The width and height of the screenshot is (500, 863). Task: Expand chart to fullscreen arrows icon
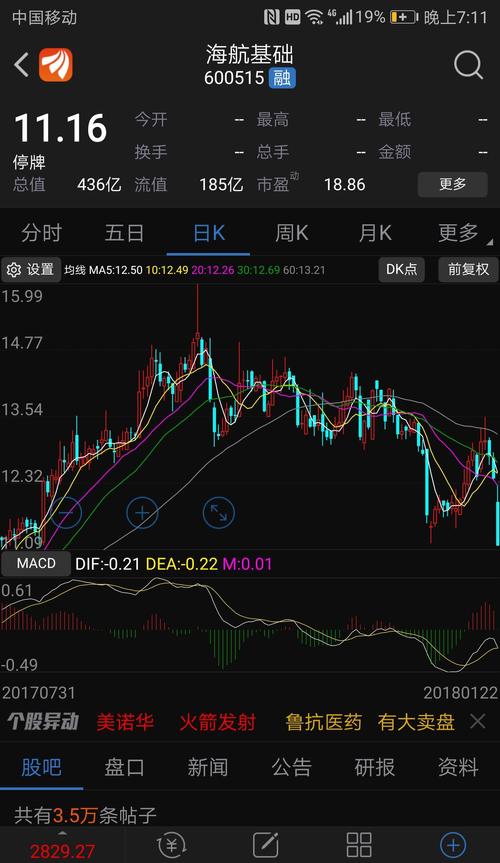pyautogui.click(x=219, y=513)
